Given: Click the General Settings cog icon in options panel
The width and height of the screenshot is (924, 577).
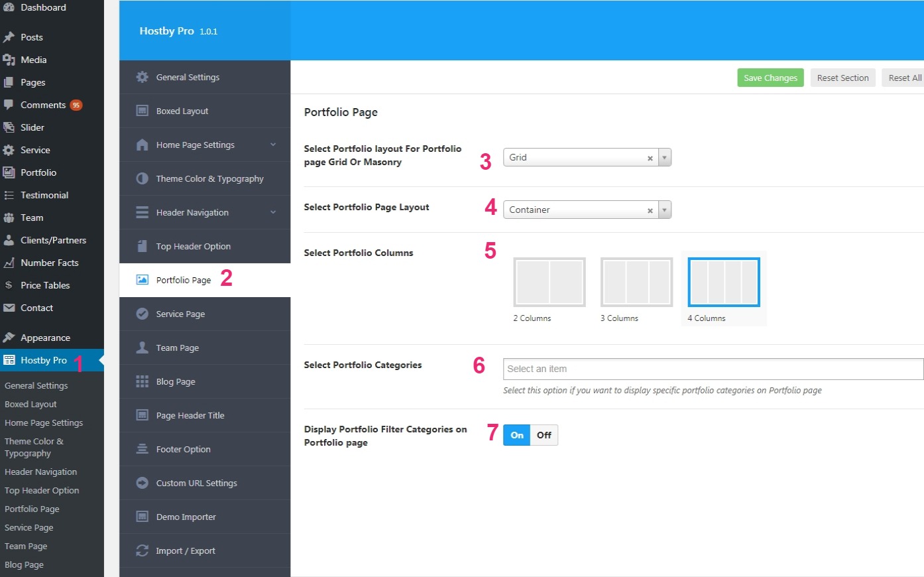Looking at the screenshot, I should (142, 77).
